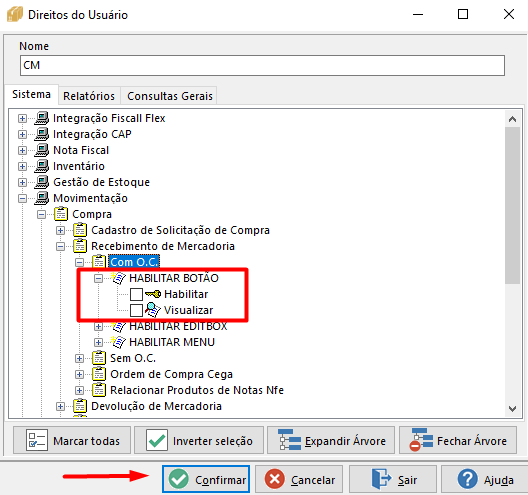Viewport: 528px width, 495px height.
Task: Click the Fechar Árvore button
Action: point(458,440)
